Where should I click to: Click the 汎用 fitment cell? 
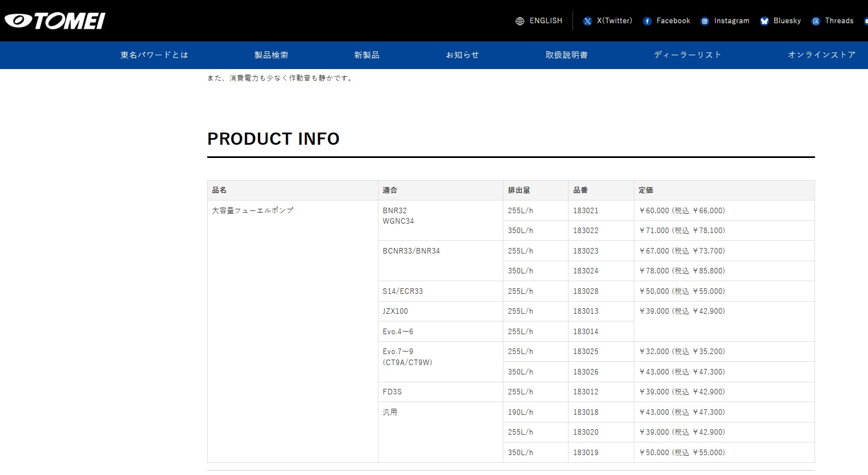pyautogui.click(x=440, y=432)
